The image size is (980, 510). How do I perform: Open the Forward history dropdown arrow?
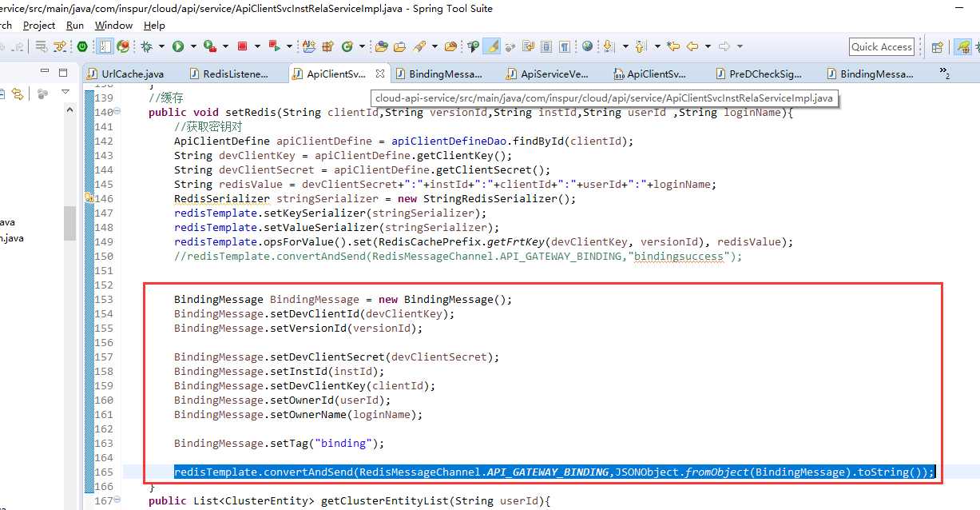pyautogui.click(x=740, y=46)
